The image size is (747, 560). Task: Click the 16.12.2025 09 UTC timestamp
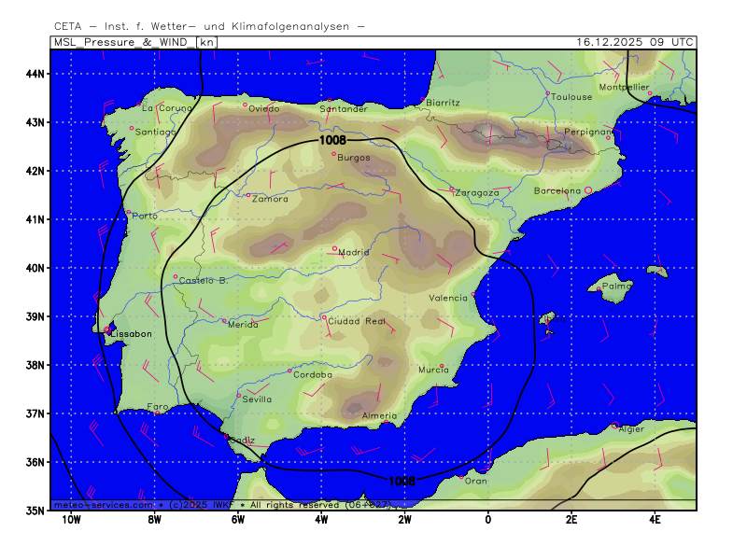(x=635, y=42)
